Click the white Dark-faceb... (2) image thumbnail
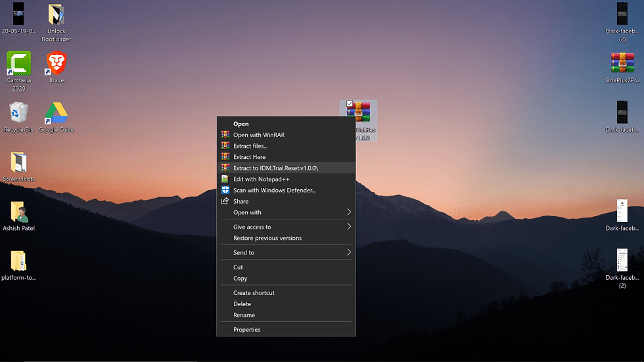The width and height of the screenshot is (644, 362). tap(622, 260)
